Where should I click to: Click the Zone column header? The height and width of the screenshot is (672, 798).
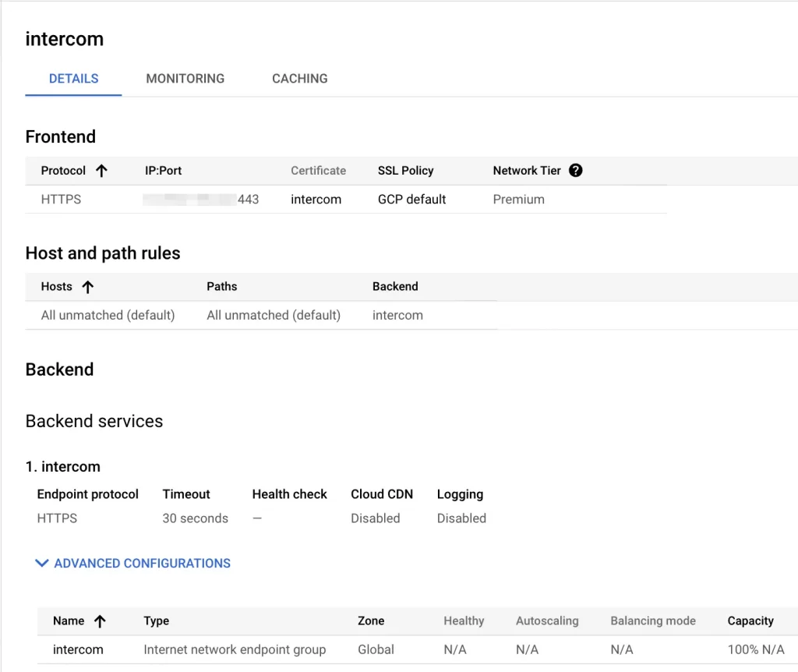pyautogui.click(x=371, y=621)
